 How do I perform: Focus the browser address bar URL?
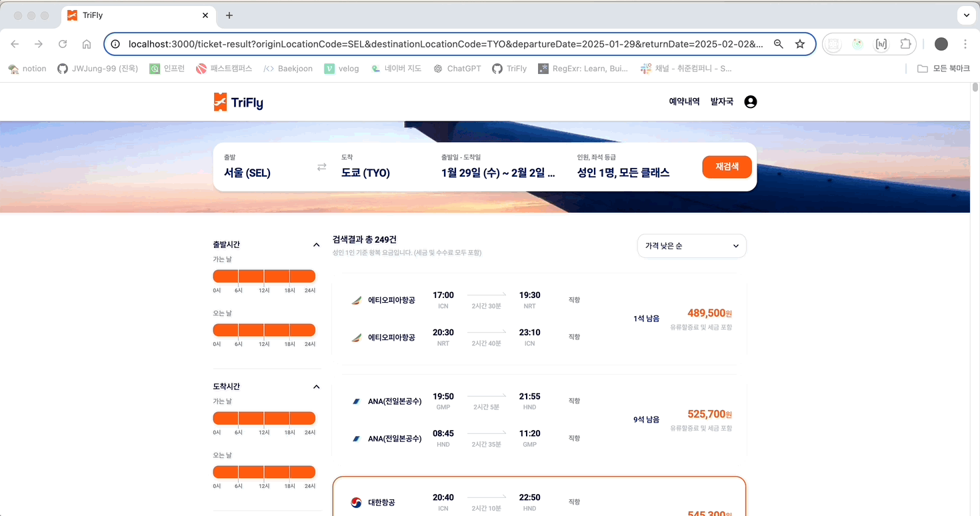(x=445, y=44)
